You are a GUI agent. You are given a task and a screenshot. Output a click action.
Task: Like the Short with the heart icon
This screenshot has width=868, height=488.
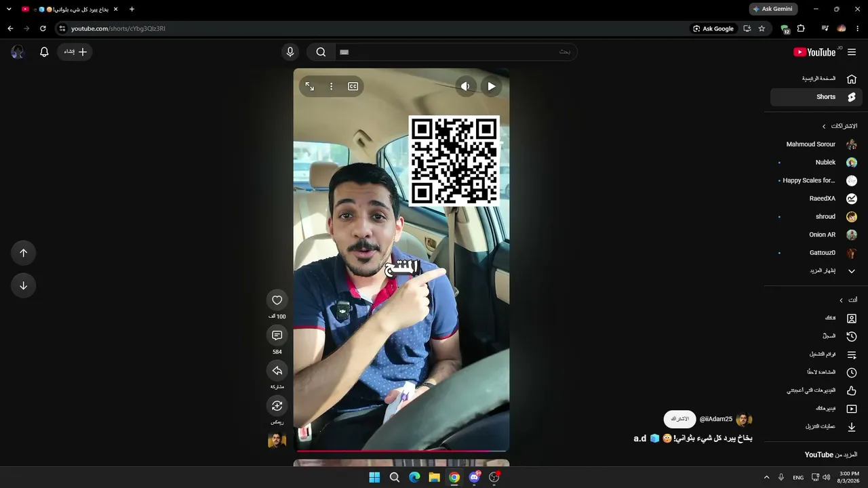click(x=277, y=300)
